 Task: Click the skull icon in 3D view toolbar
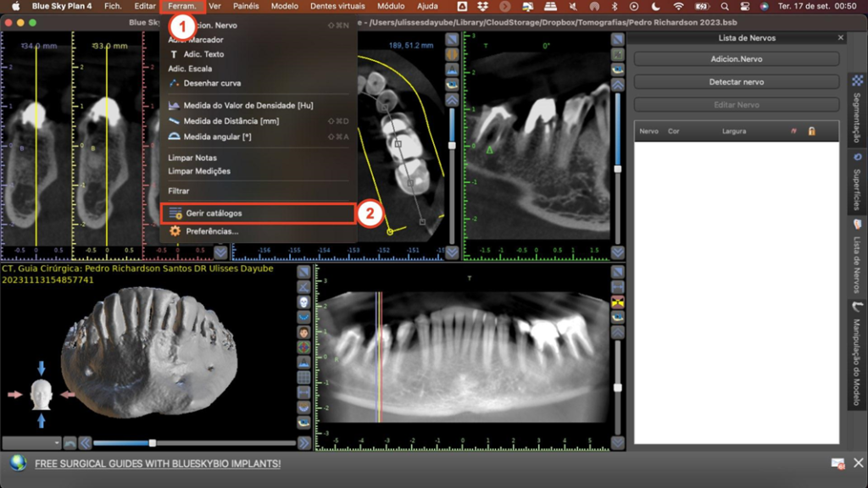[303, 301]
